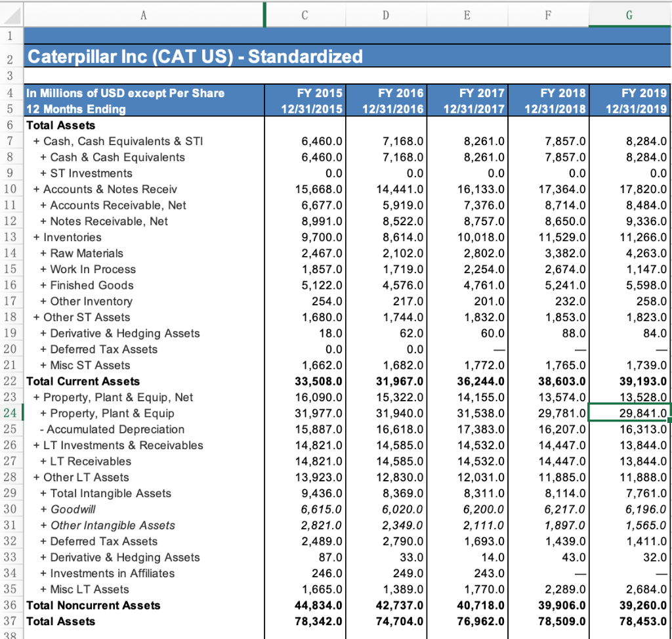Click the 29,841.0 Property, Plant & Equip cell
The image size is (672, 639).
coord(629,413)
